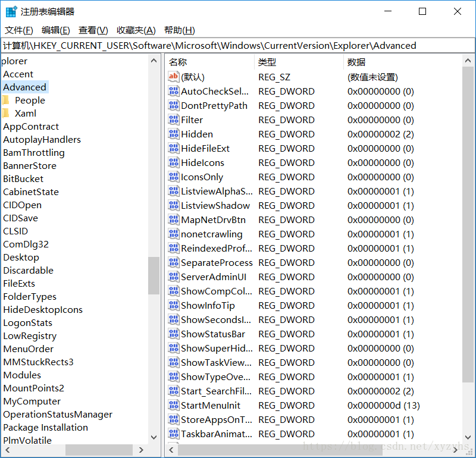Click tree pane scroll up arrow
The image size is (476, 458).
[x=154, y=61]
